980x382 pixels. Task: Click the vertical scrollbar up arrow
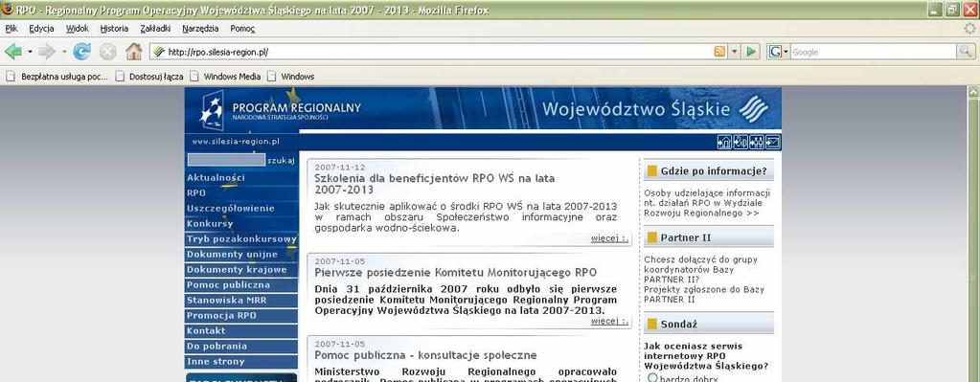[973, 92]
